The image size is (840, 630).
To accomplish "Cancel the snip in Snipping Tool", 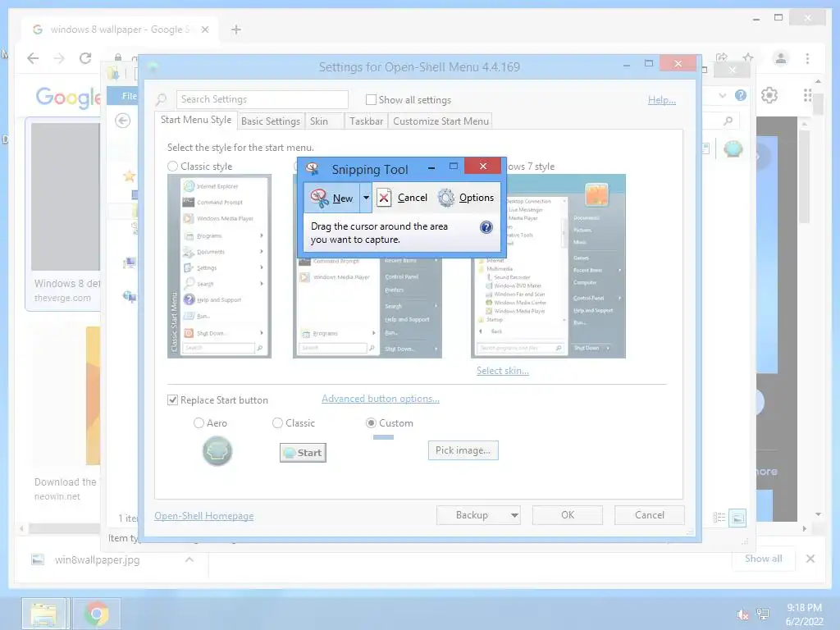I will (403, 198).
